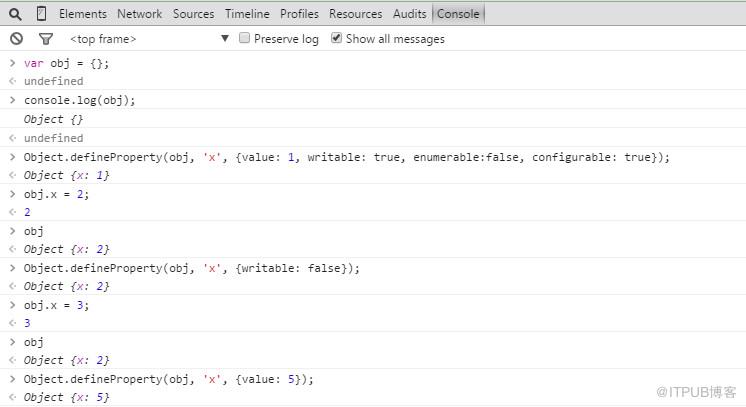
Task: Expand the logged 'Object {}' output
Action: pos(53,119)
